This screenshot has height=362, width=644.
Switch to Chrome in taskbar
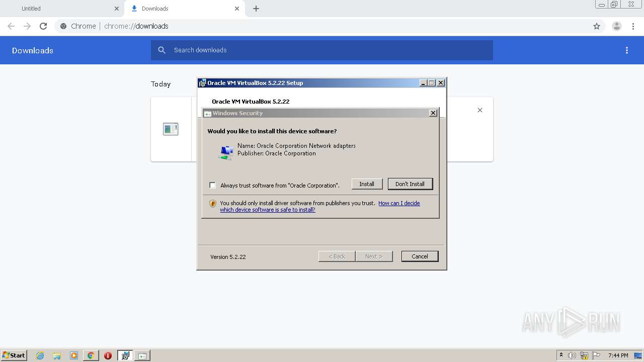(x=91, y=355)
